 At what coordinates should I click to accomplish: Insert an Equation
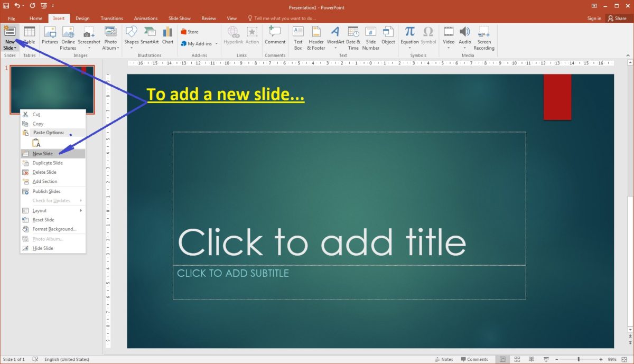tap(409, 36)
